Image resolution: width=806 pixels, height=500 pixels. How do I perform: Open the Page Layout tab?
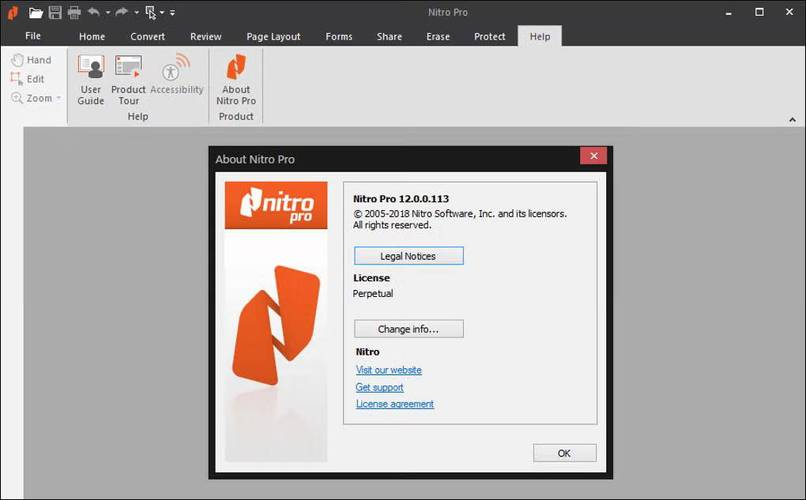point(273,36)
